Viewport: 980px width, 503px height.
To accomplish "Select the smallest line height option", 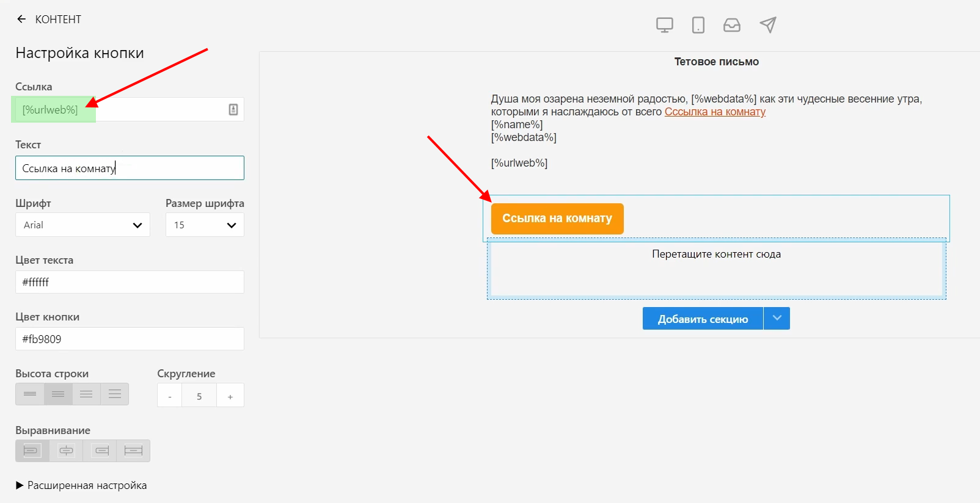I will [x=30, y=394].
